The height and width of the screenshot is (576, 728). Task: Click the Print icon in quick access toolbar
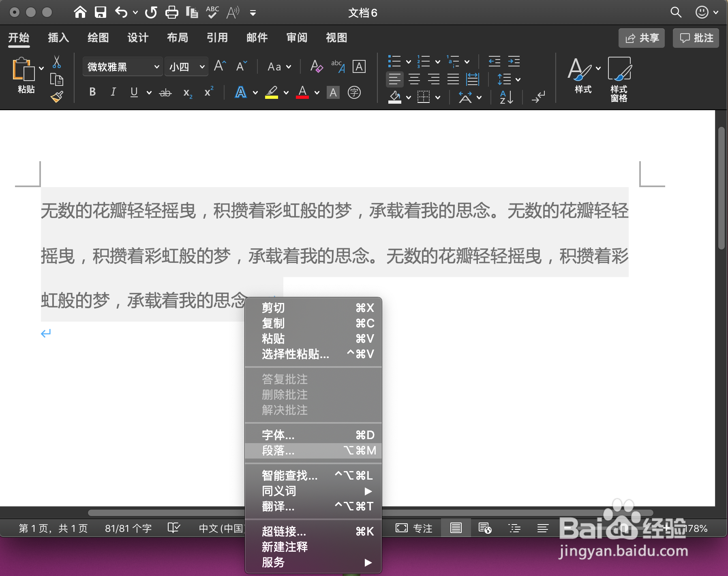172,12
